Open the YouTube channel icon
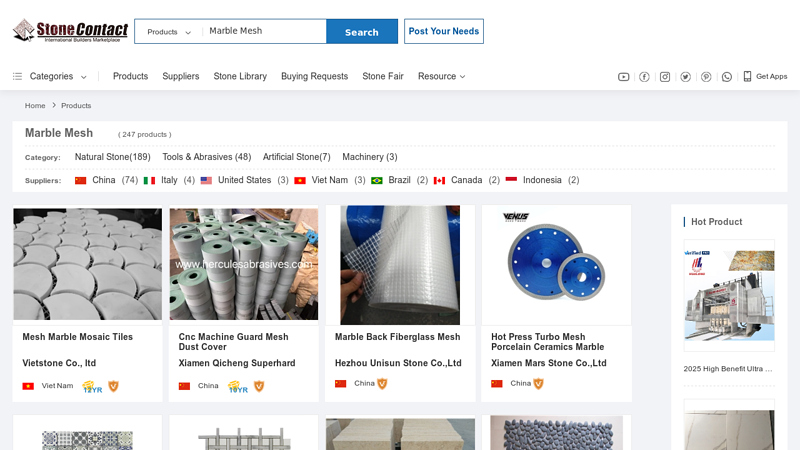800x450 pixels. tap(624, 77)
